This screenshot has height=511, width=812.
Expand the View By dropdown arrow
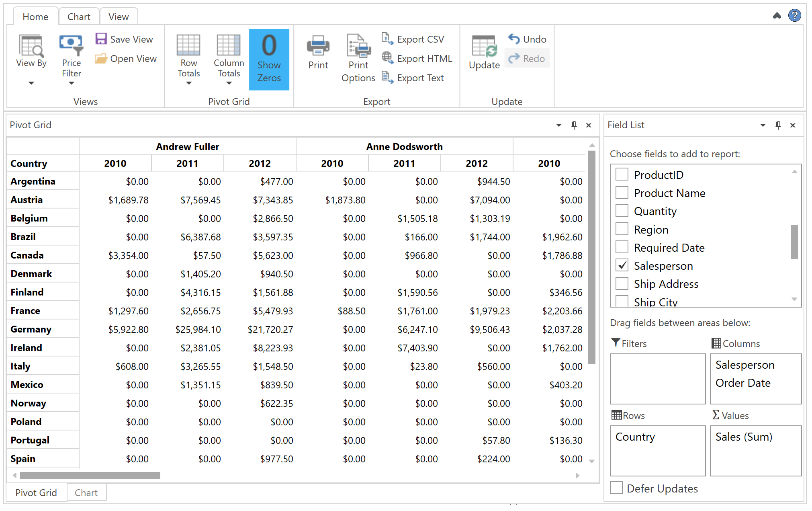[31, 83]
